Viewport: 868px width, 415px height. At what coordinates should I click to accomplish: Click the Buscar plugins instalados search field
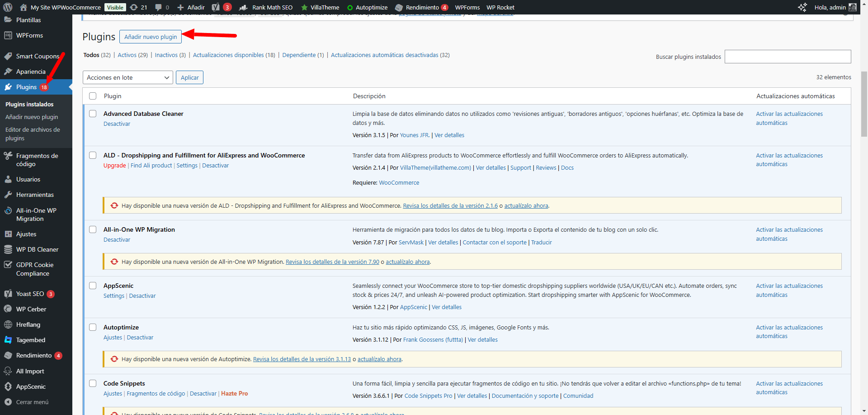[788, 57]
